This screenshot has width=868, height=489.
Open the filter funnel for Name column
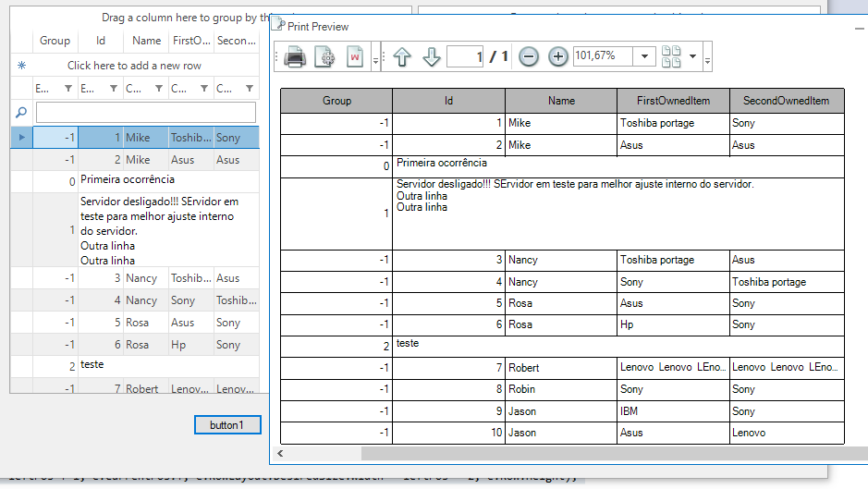point(158,89)
